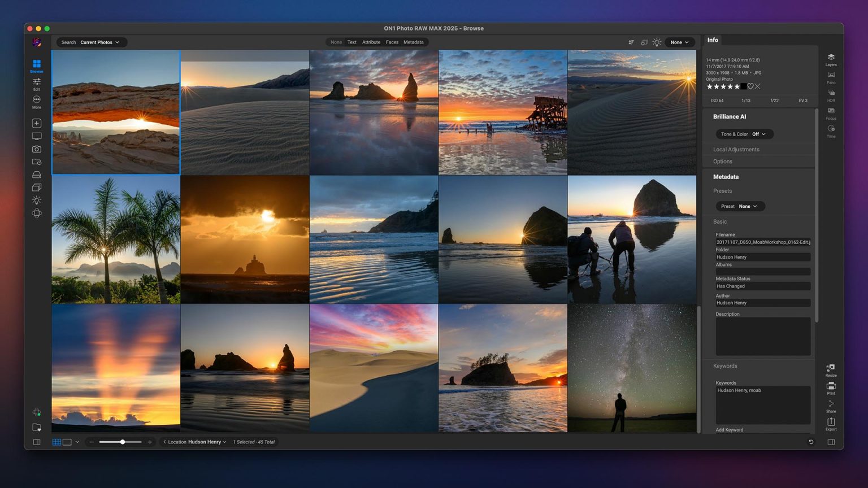Image resolution: width=868 pixels, height=488 pixels.
Task: Expand the Local Adjustments section
Action: click(736, 149)
